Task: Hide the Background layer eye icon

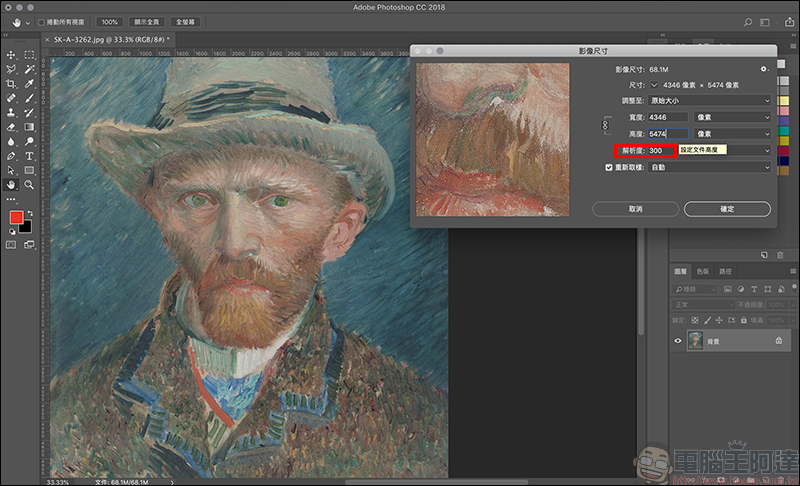Action: [x=678, y=341]
